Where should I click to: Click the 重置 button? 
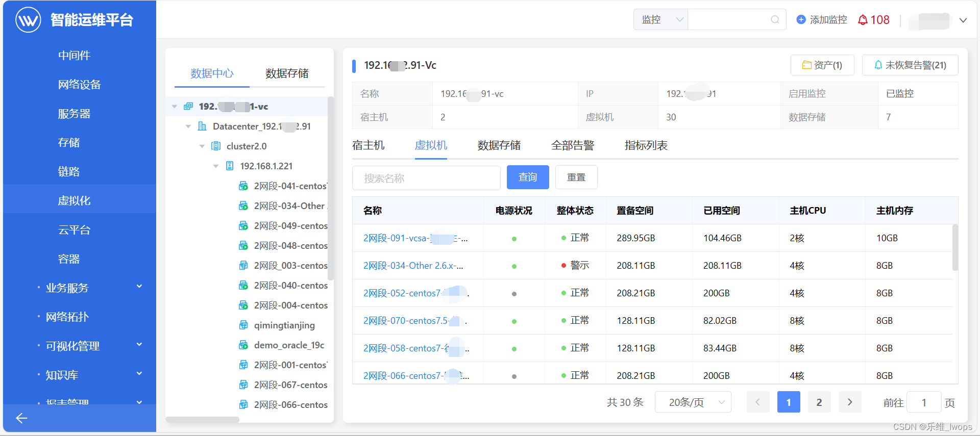tap(576, 177)
